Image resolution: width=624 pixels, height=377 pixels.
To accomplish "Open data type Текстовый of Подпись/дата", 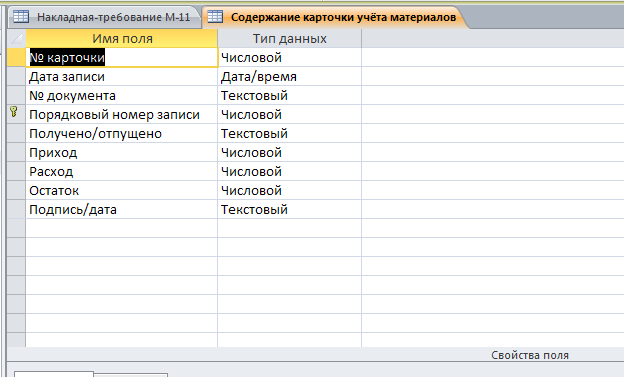I will 289,210.
